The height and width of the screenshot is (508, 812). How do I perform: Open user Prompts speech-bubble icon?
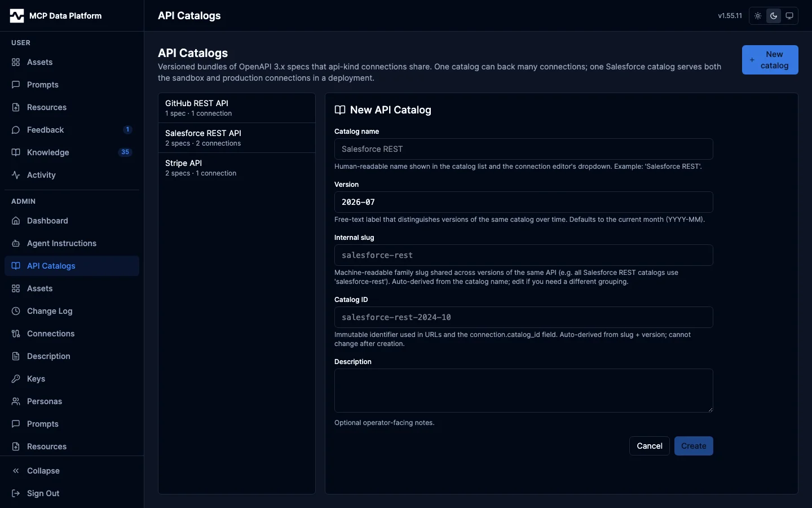[16, 85]
